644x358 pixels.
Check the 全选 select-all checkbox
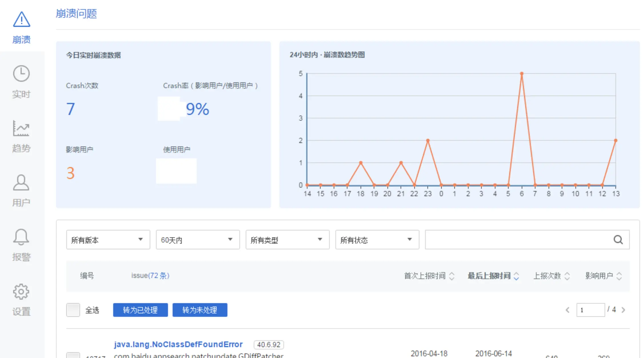click(x=73, y=310)
